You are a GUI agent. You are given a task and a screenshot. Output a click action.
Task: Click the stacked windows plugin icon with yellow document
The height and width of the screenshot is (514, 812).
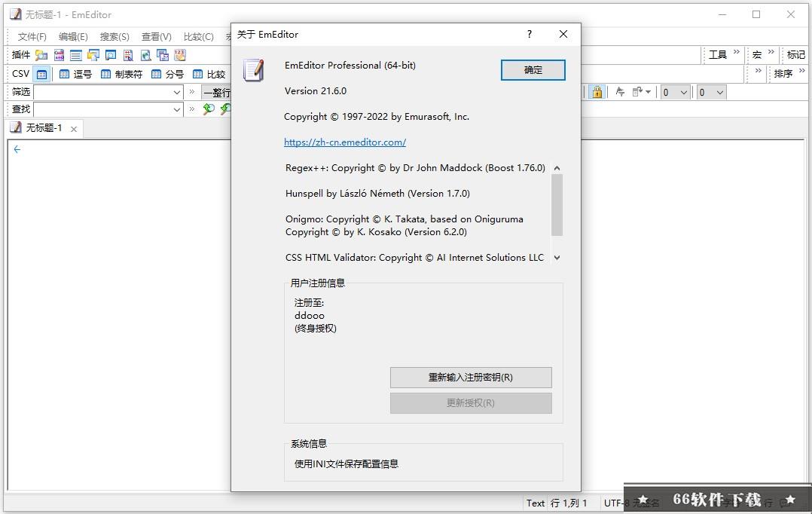tap(93, 55)
